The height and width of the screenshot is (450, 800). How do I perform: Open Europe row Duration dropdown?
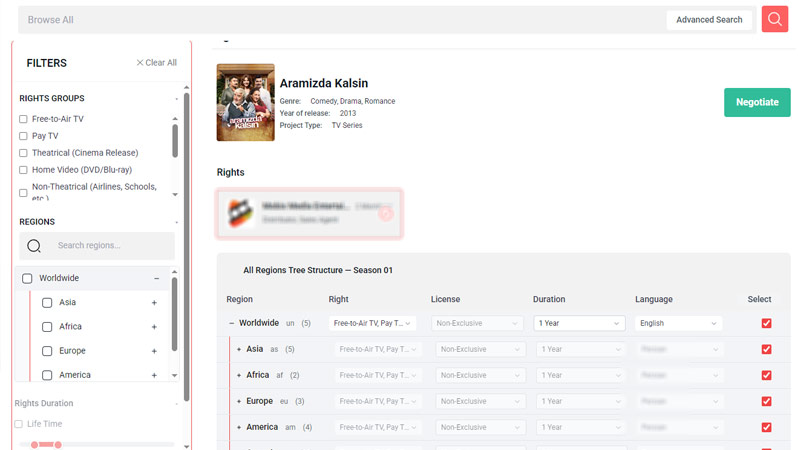581,401
